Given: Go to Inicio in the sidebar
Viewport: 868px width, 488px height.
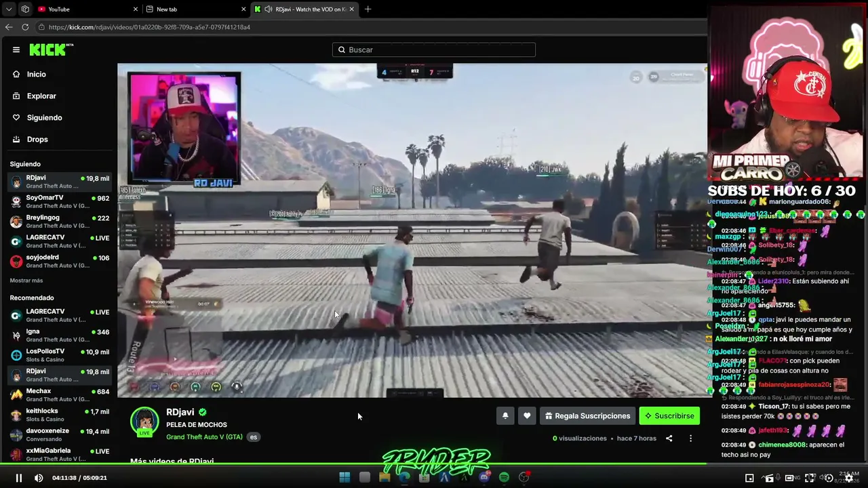Looking at the screenshot, I should coord(37,74).
